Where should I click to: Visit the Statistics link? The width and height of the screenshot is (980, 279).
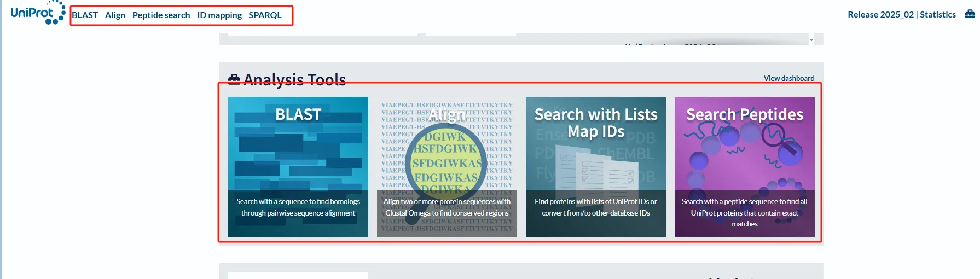click(937, 15)
